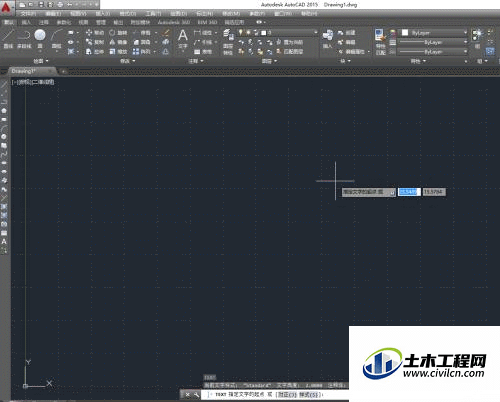Switch to the Annotate ribbon tab
Image resolution: width=500 pixels, height=402 pixels.
tap(44, 22)
